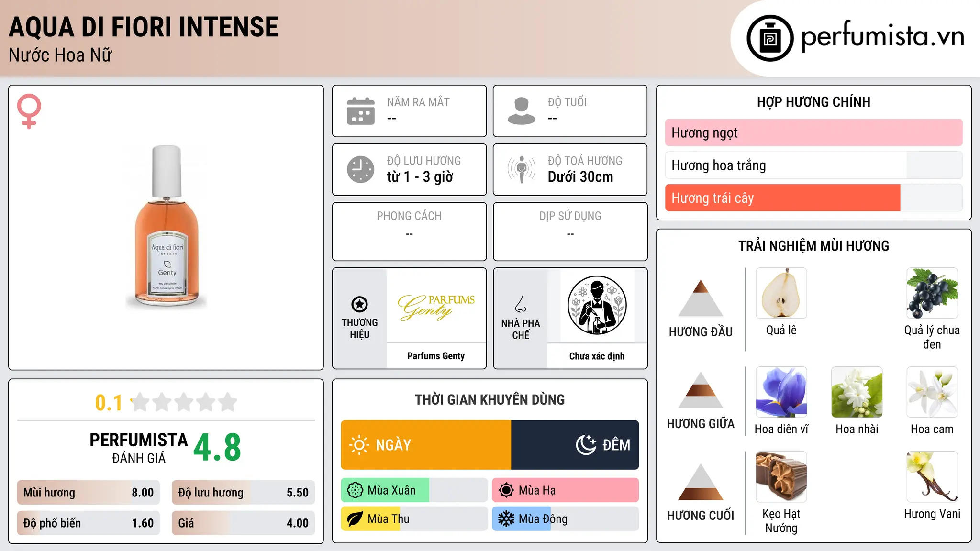Image resolution: width=980 pixels, height=551 pixels.
Task: Click the person silhouette icon beside Độ tuổi
Action: (x=522, y=111)
